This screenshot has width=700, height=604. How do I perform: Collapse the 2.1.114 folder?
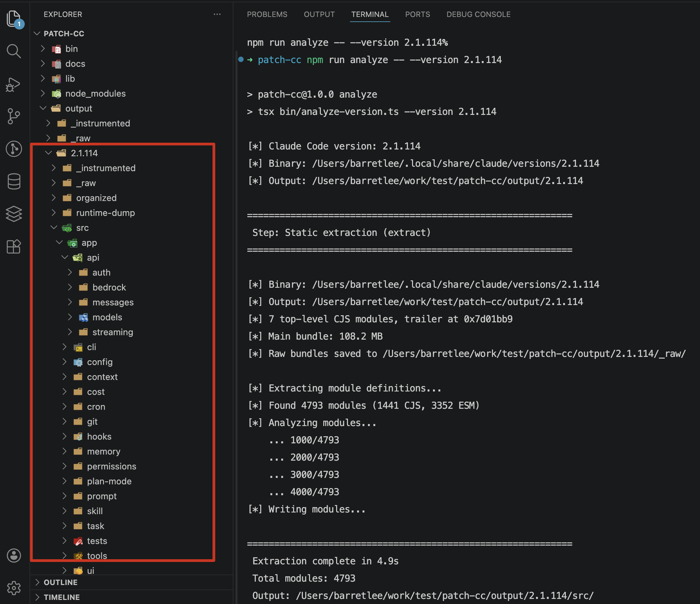click(x=84, y=153)
